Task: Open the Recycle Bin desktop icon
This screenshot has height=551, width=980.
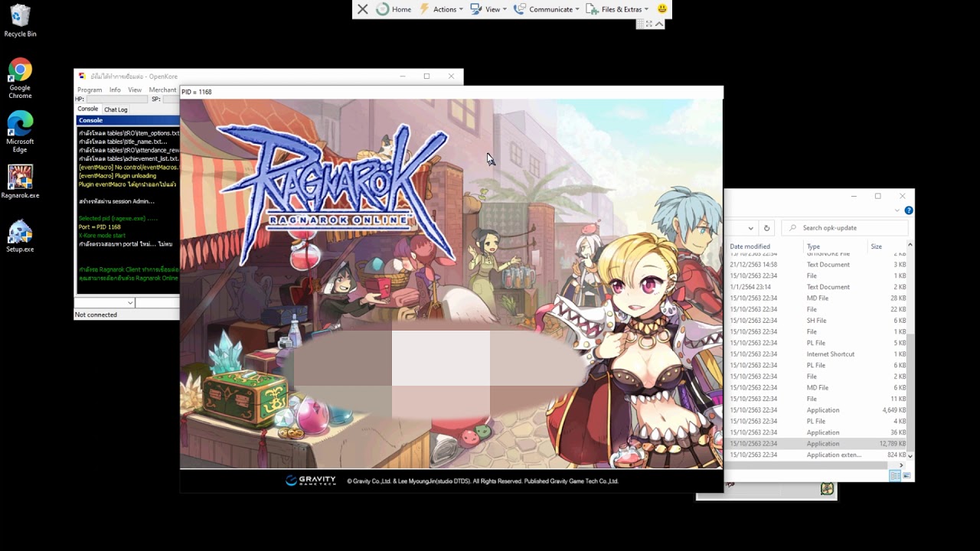Action: pos(20,21)
